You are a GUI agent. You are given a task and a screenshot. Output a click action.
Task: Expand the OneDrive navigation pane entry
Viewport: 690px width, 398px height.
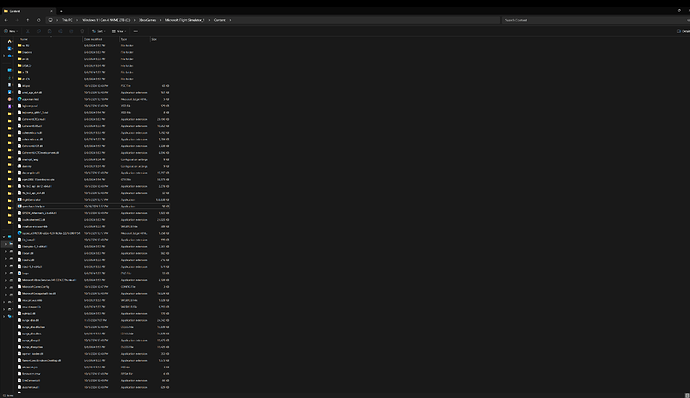pyautogui.click(x=4, y=56)
